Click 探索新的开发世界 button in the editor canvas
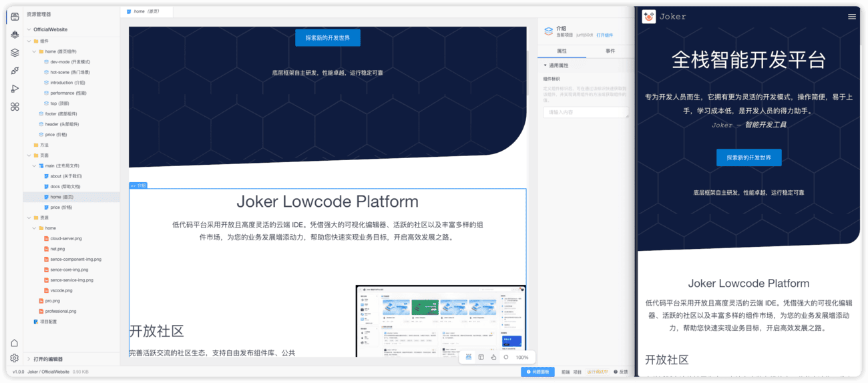The height and width of the screenshot is (383, 868). pyautogui.click(x=328, y=38)
